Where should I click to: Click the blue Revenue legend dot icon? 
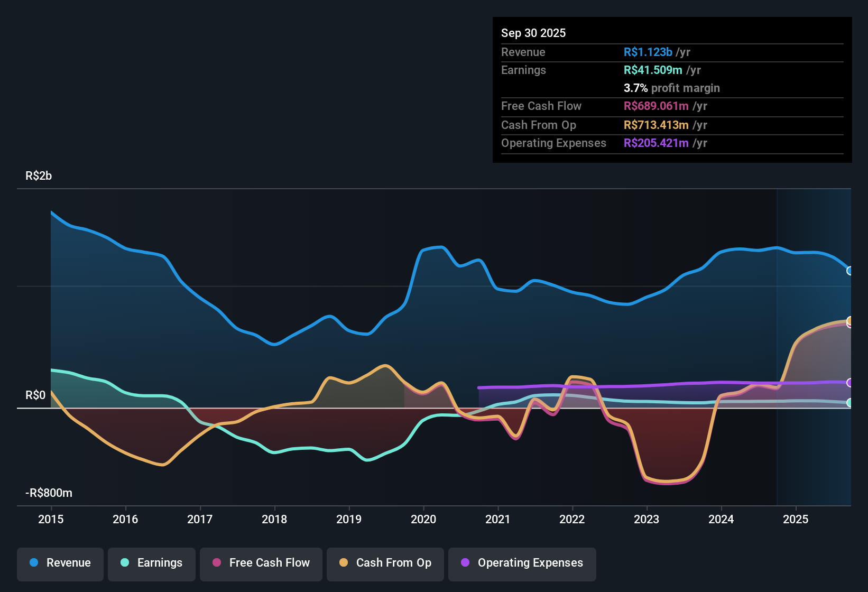pos(33,563)
